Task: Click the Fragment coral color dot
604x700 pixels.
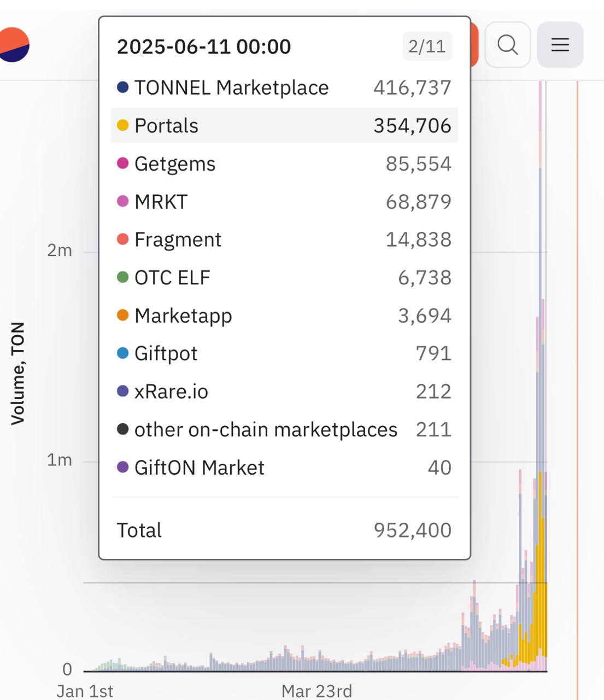Action: (x=123, y=239)
